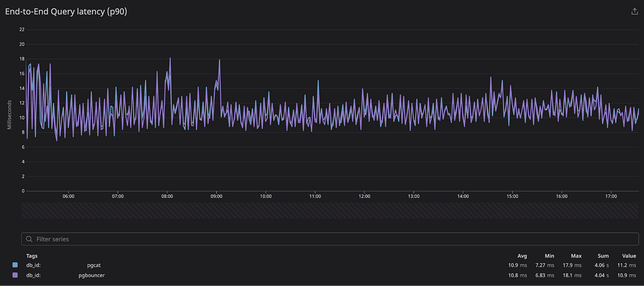Click the export/share icon at top right

click(635, 12)
